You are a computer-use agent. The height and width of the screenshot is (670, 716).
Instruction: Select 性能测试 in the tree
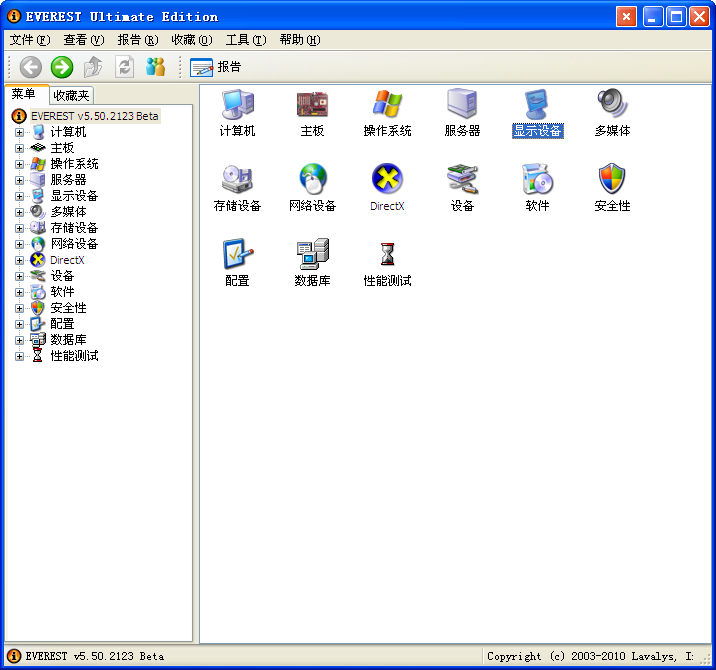[74, 356]
